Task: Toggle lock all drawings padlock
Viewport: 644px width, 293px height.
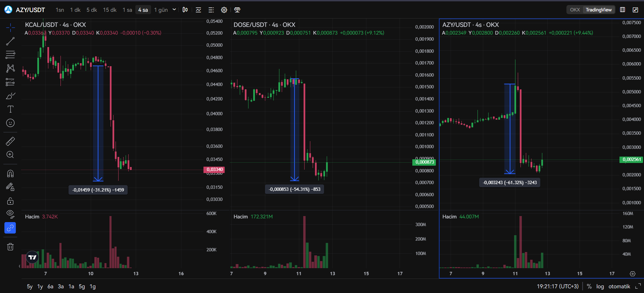Action: (x=10, y=201)
